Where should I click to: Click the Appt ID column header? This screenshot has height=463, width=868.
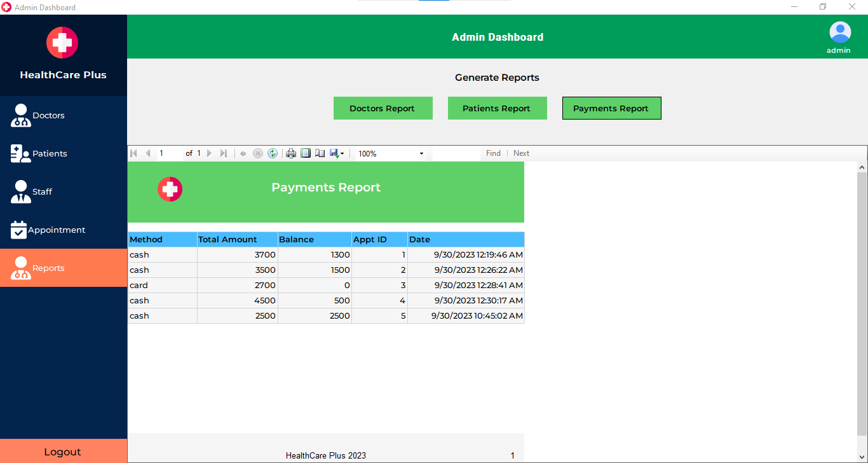click(x=380, y=239)
